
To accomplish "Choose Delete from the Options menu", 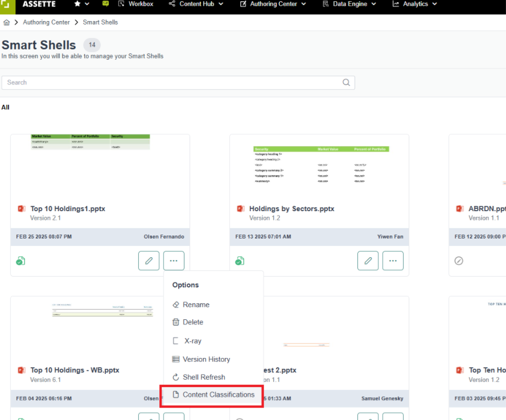I will tap(188, 322).
